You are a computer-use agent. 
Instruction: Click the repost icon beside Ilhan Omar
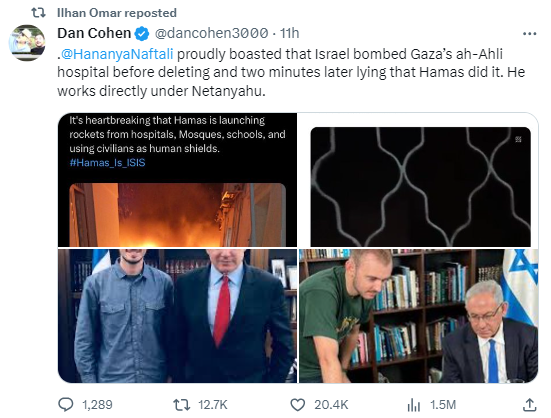point(38,13)
